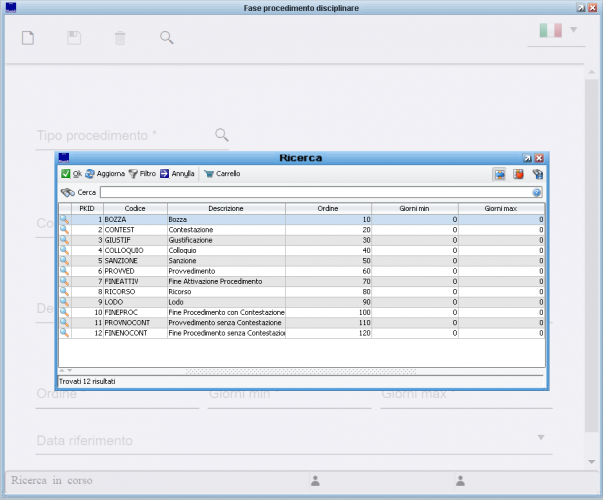
Task: Open the Italian flag language dropdown
Action: [x=558, y=31]
